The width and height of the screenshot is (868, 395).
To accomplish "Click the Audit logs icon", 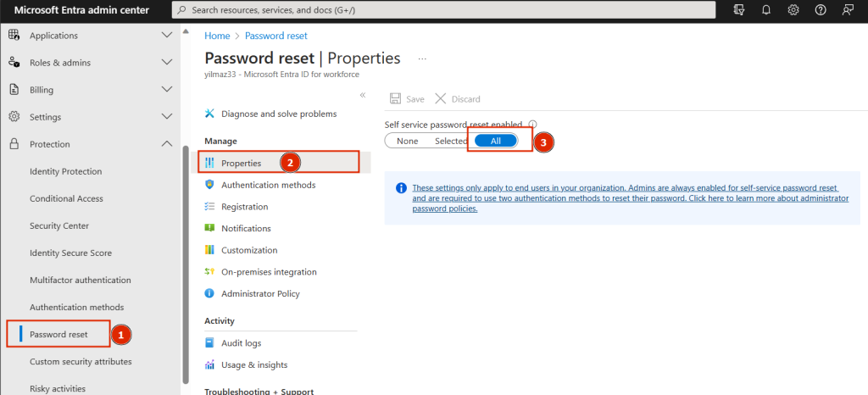I will pos(209,343).
